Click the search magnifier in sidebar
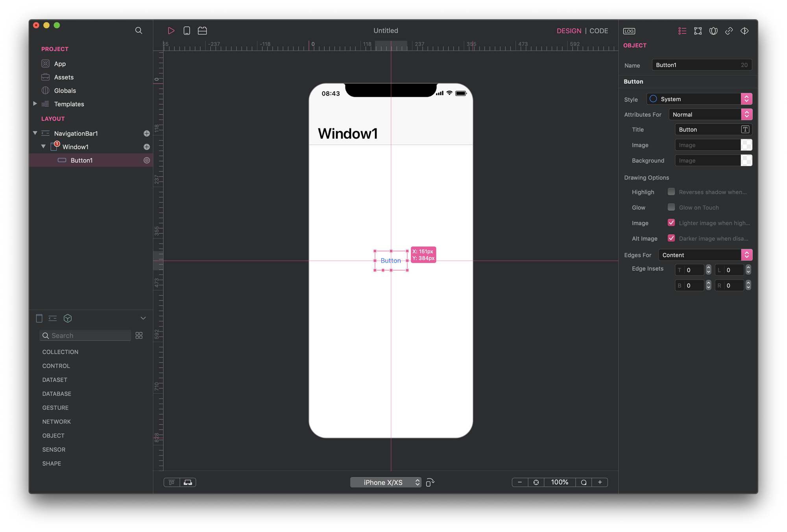Screen dimensions: 787x532 [x=139, y=31]
